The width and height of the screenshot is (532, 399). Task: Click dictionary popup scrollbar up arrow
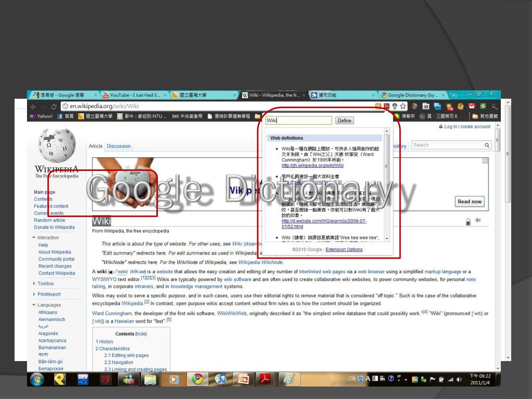coord(387,131)
